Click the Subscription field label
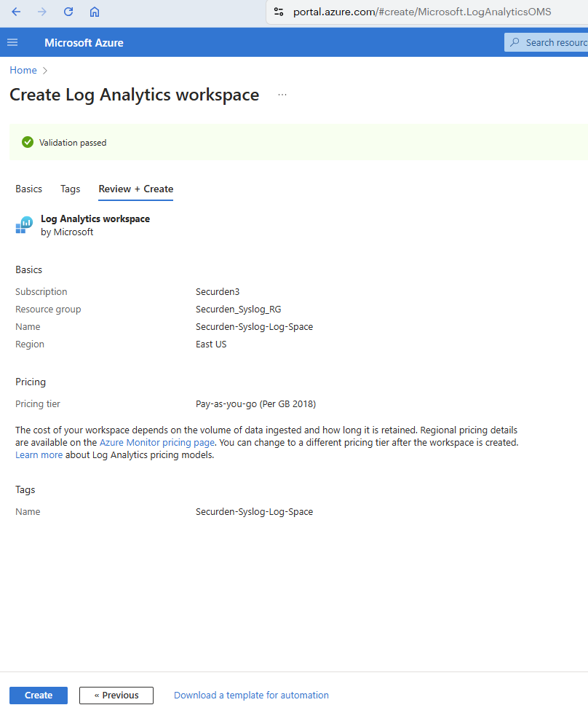588x713 pixels. click(41, 291)
